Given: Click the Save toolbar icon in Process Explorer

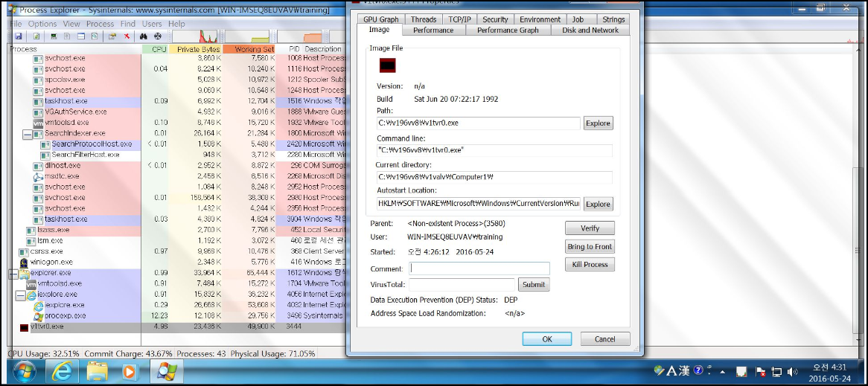Looking at the screenshot, I should 19,36.
